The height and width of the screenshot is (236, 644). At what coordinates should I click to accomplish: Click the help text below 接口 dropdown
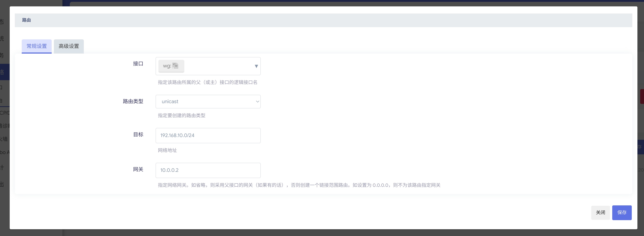click(207, 82)
